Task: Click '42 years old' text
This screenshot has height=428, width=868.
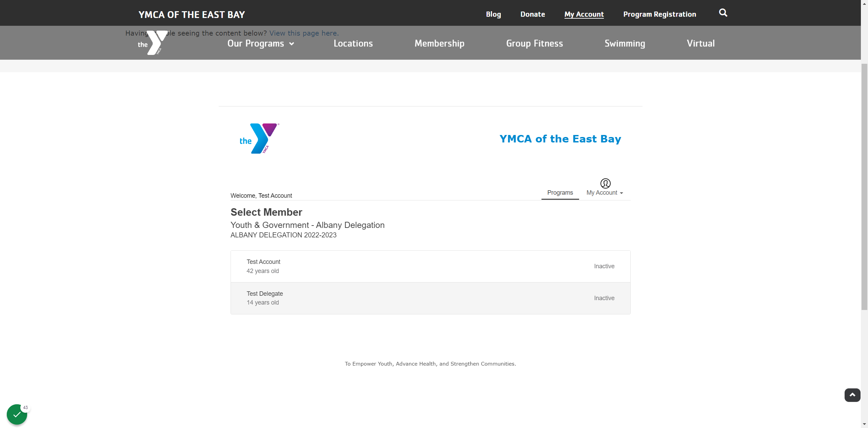Action: pos(262,271)
